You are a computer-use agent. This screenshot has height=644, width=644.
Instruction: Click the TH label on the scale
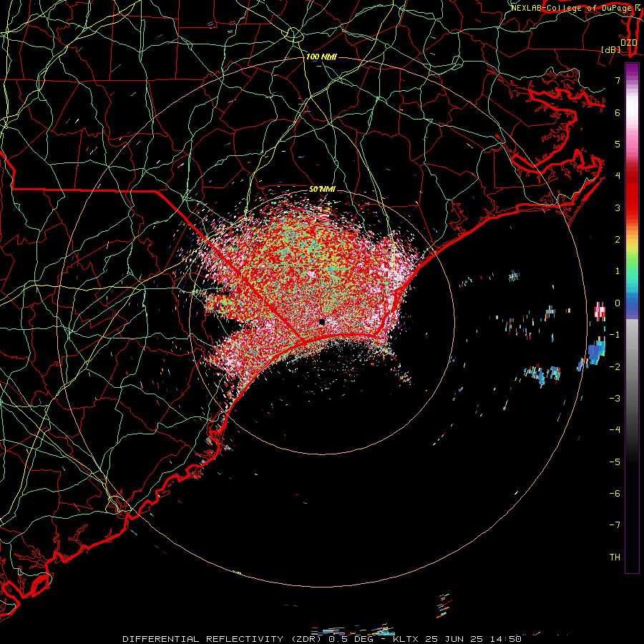615,557
